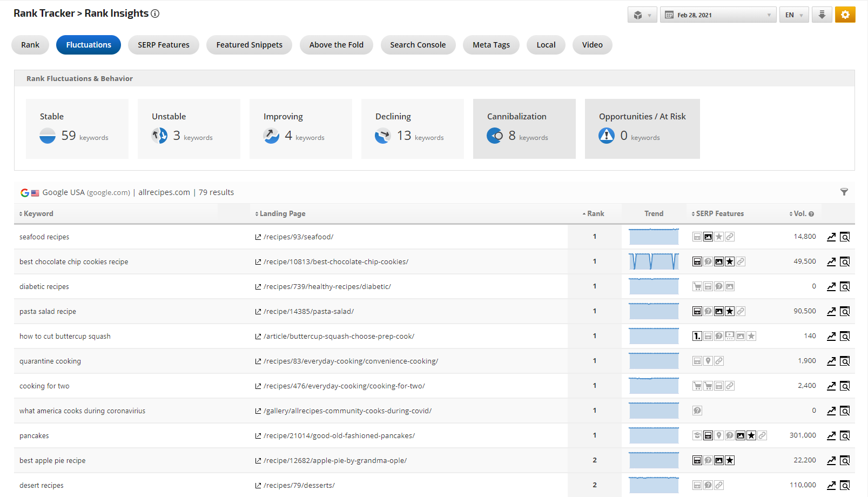The width and height of the screenshot is (868, 497).
Task: Open the cube campaign selector dropdown
Action: tap(642, 15)
